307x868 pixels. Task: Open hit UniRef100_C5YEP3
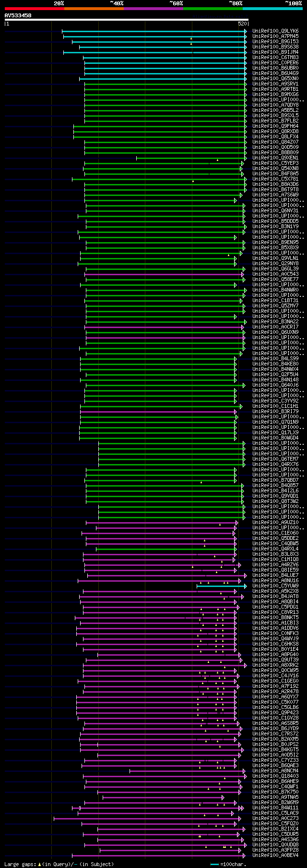pos(275,163)
